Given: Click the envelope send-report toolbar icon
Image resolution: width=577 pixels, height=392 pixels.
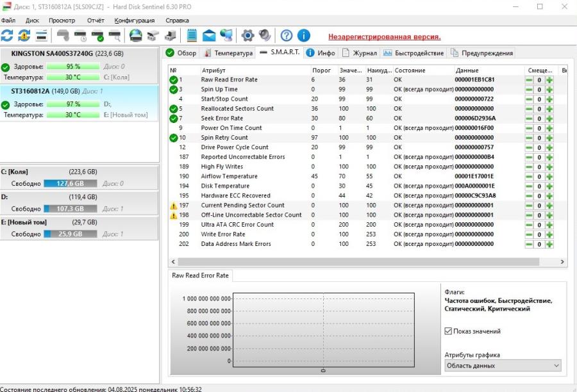Looking at the screenshot, I should pos(209,35).
